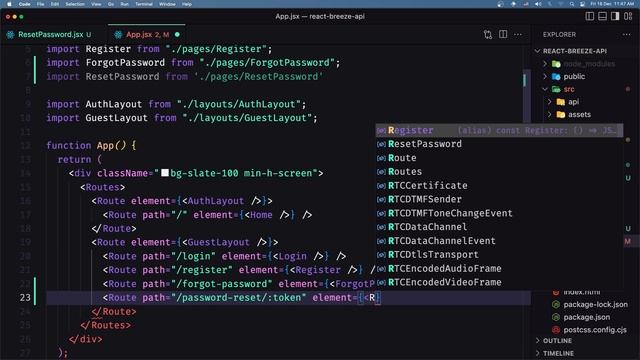Collapse the REACT-BREEZE-API root folder
This screenshot has height=360, width=640.
pyautogui.click(x=538, y=51)
